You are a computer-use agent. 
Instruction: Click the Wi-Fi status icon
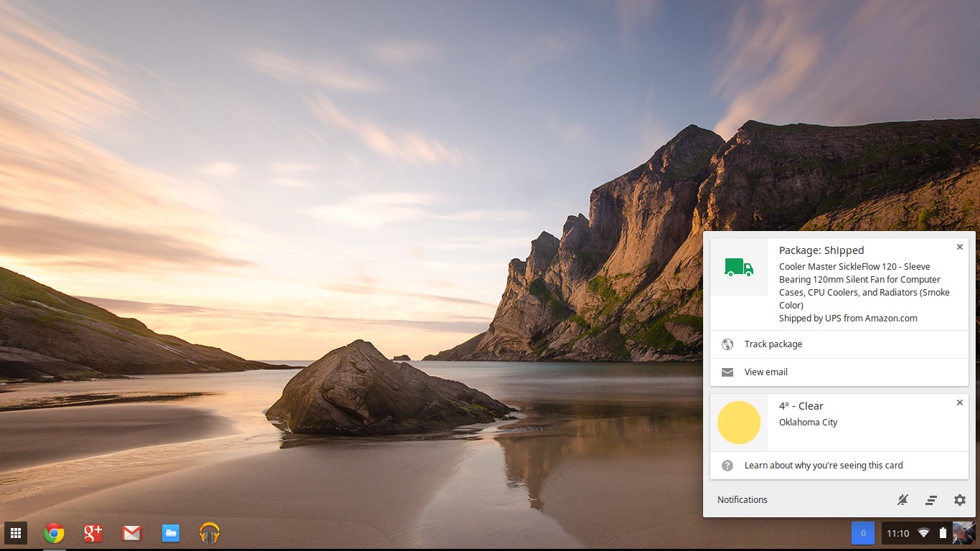point(923,533)
